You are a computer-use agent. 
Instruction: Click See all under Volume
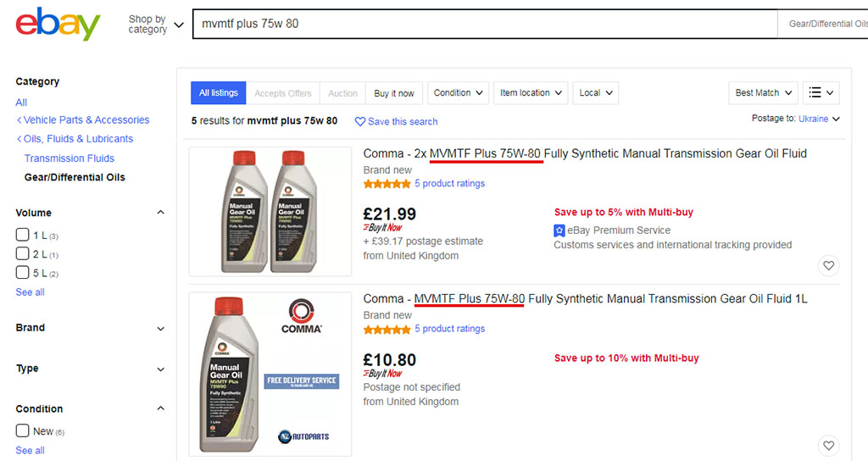[x=30, y=292]
